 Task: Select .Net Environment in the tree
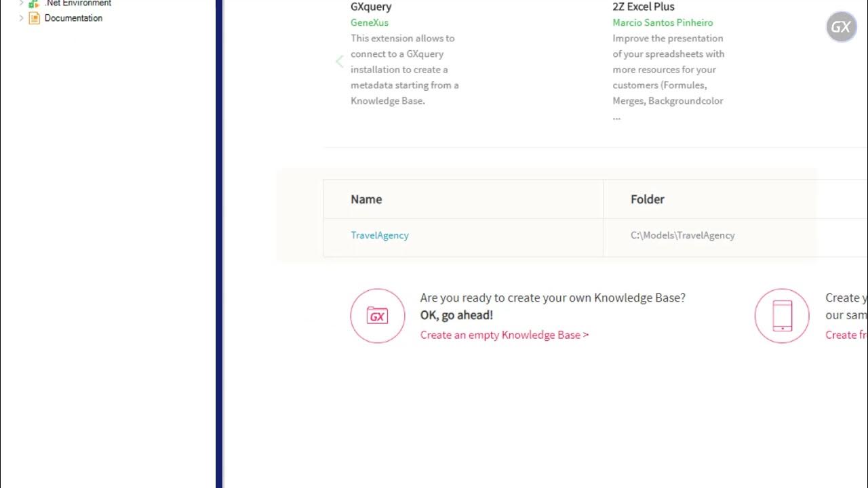[77, 3]
